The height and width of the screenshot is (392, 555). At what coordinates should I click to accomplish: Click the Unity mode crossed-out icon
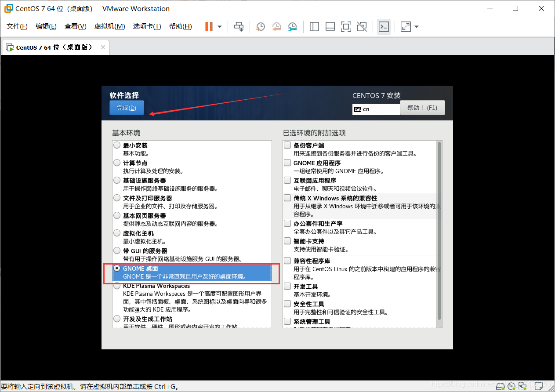[x=362, y=27]
